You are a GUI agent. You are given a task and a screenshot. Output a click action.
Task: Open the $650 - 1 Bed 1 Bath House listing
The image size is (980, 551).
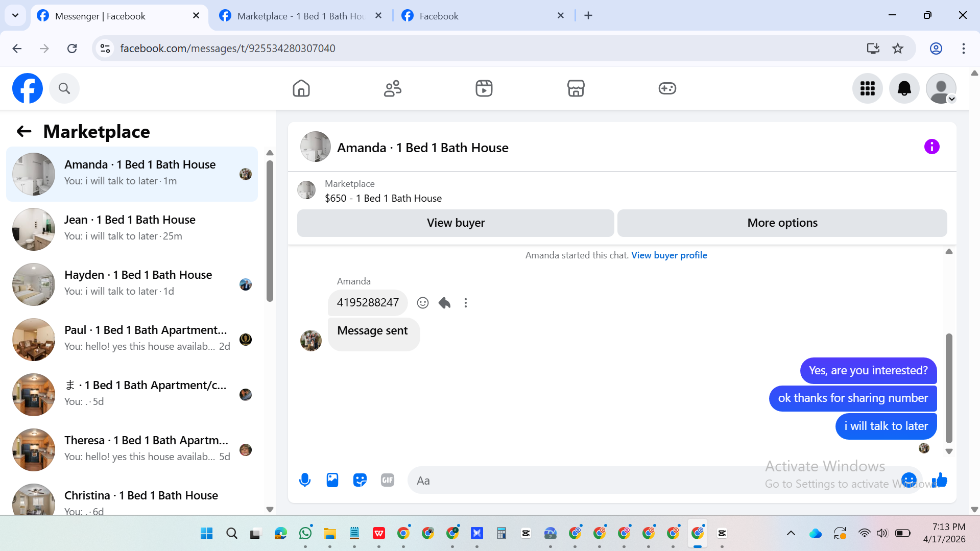383,198
